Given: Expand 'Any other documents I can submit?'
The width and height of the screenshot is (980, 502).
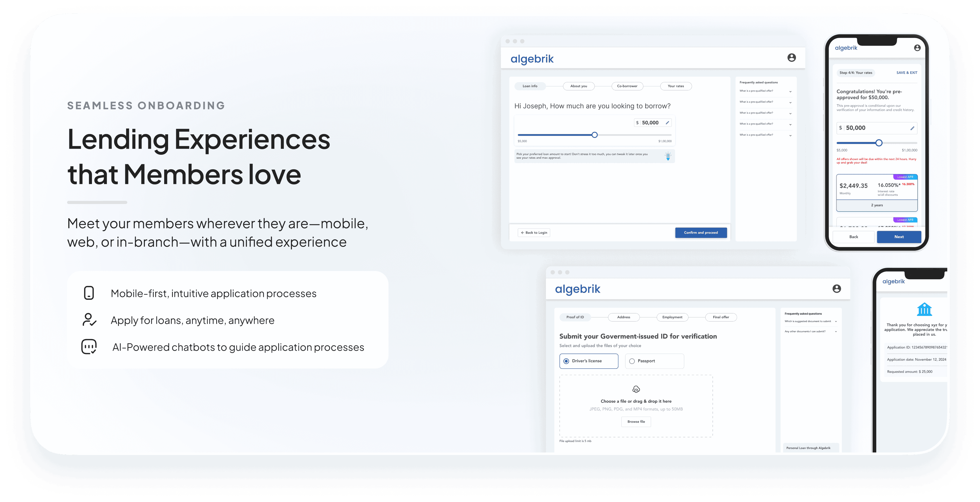Looking at the screenshot, I should [x=810, y=332].
